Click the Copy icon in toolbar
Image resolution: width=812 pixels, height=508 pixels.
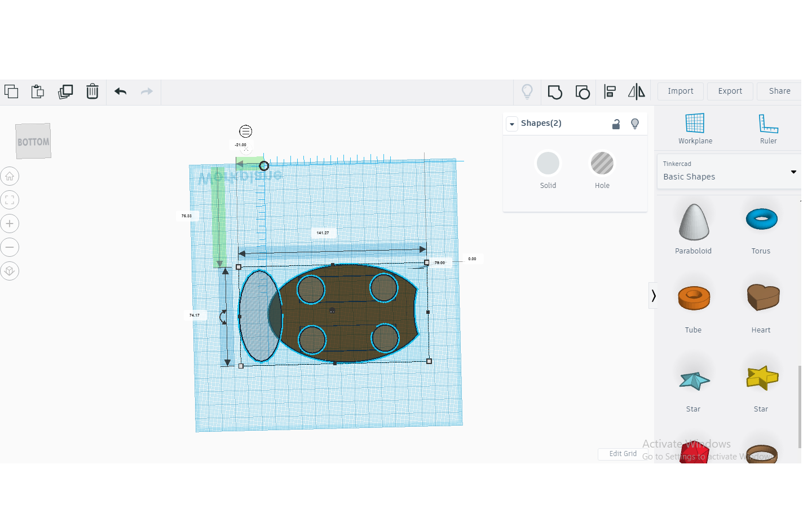coord(11,91)
